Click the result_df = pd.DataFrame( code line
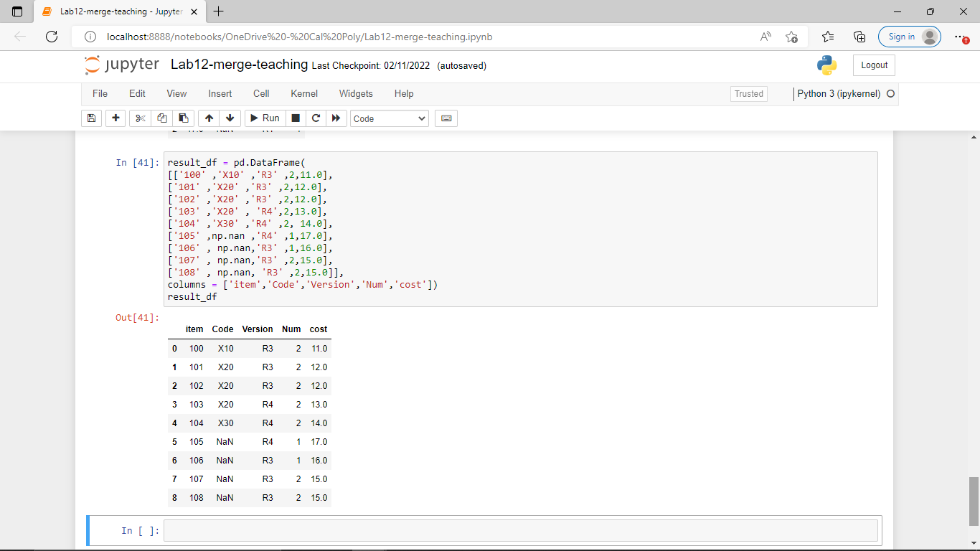The width and height of the screenshot is (980, 551). click(237, 163)
